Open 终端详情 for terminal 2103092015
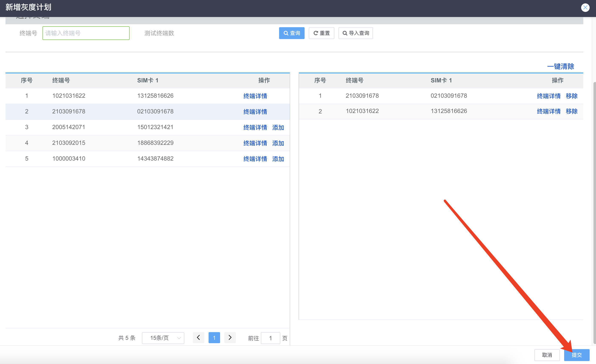596x364 pixels. pyautogui.click(x=255, y=143)
